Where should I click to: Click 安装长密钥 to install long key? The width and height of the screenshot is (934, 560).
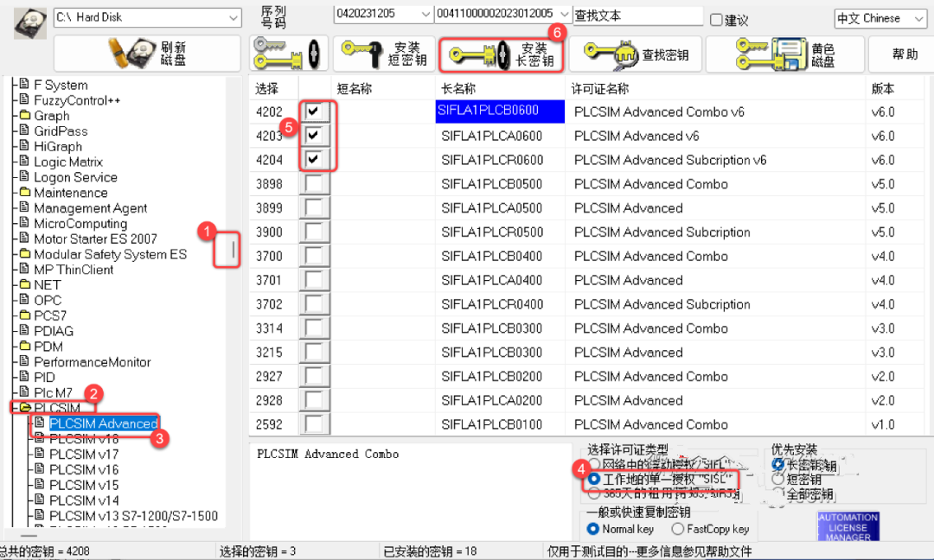501,54
